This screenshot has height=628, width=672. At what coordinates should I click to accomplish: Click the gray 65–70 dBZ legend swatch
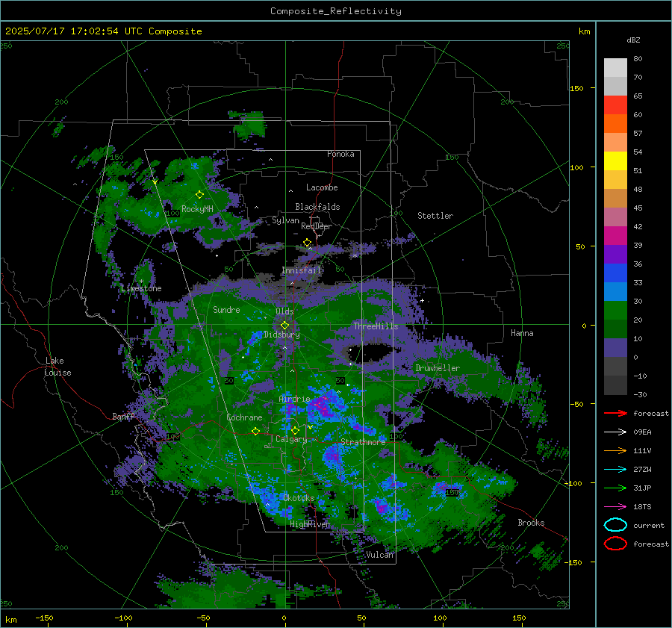pyautogui.click(x=615, y=86)
